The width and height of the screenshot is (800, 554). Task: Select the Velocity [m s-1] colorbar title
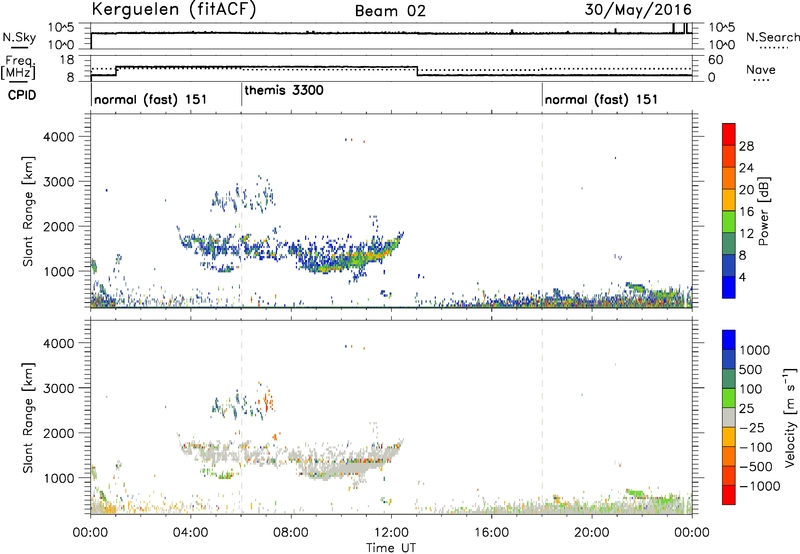(790, 417)
